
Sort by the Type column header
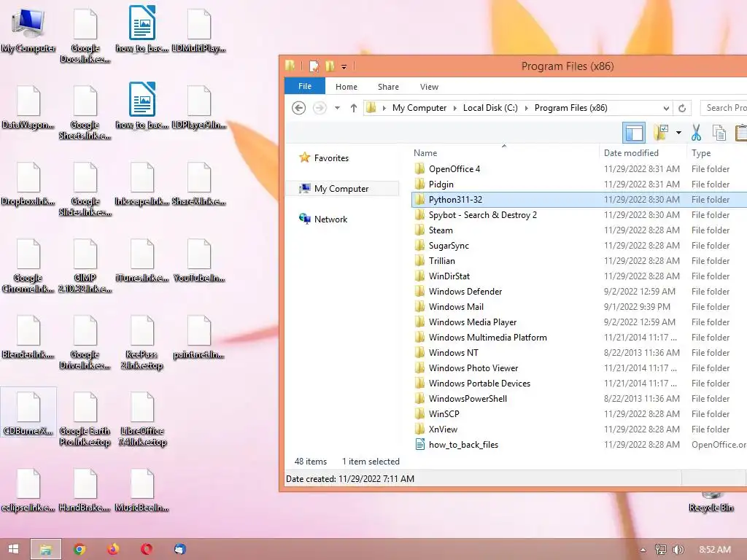point(717,153)
